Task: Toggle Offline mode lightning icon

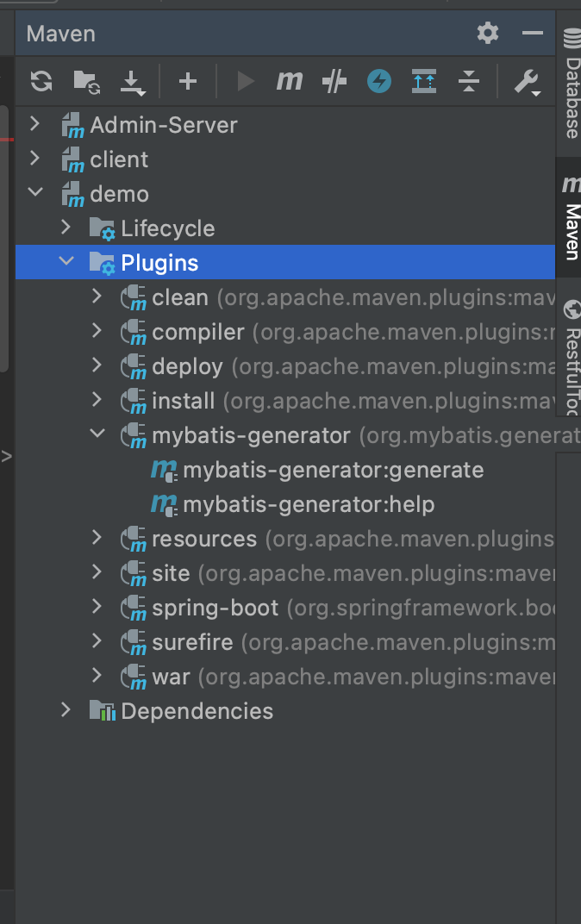Action: (379, 81)
